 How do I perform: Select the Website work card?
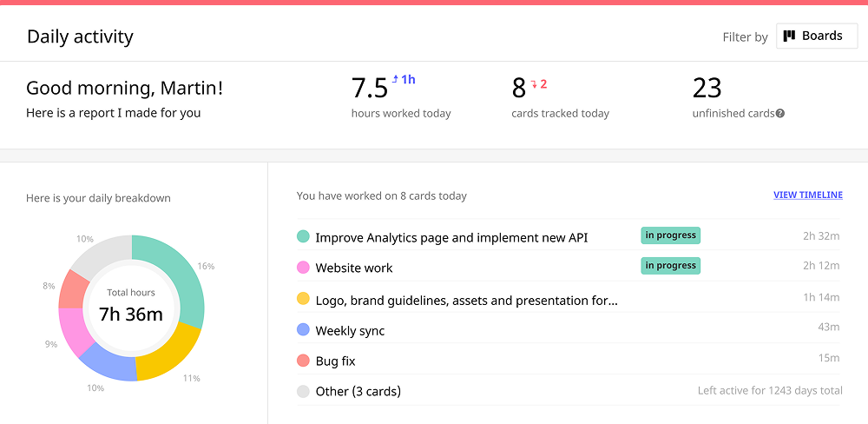click(354, 268)
